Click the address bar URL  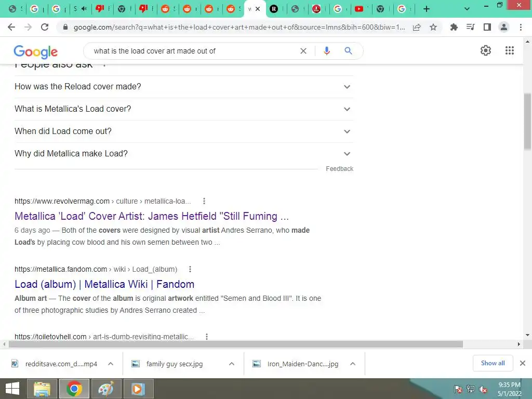[x=239, y=27]
